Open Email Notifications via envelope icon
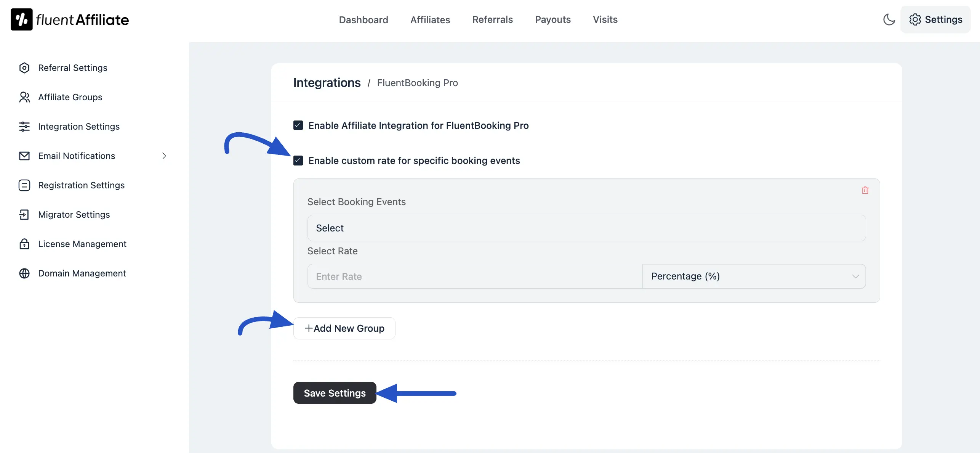 click(24, 156)
